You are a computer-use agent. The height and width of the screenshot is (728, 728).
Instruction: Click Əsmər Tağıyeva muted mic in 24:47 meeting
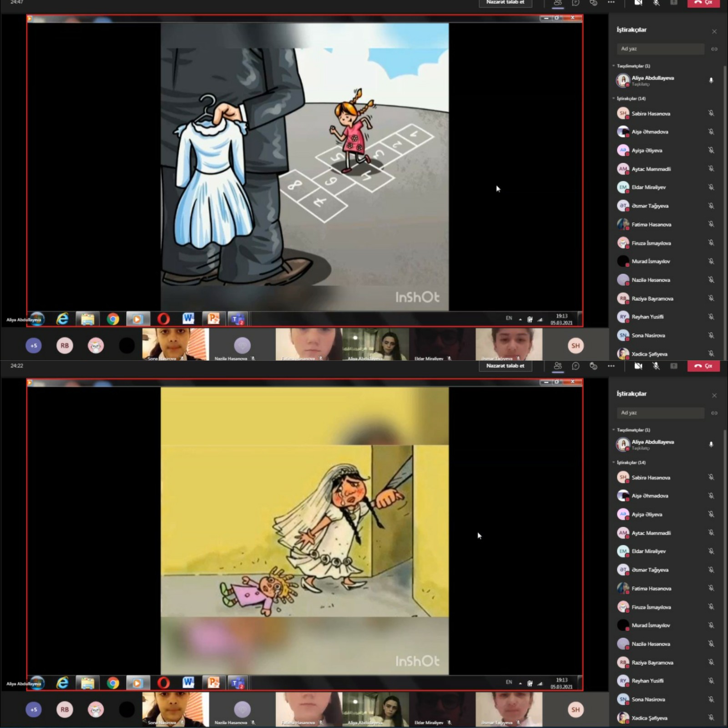[x=711, y=206]
